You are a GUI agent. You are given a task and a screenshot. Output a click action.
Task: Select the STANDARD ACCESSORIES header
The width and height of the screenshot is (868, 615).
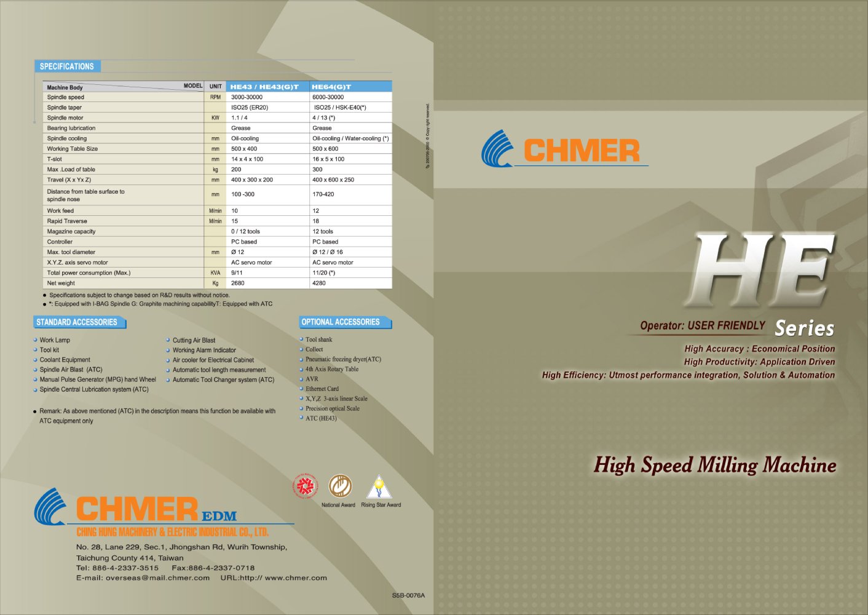(x=79, y=322)
